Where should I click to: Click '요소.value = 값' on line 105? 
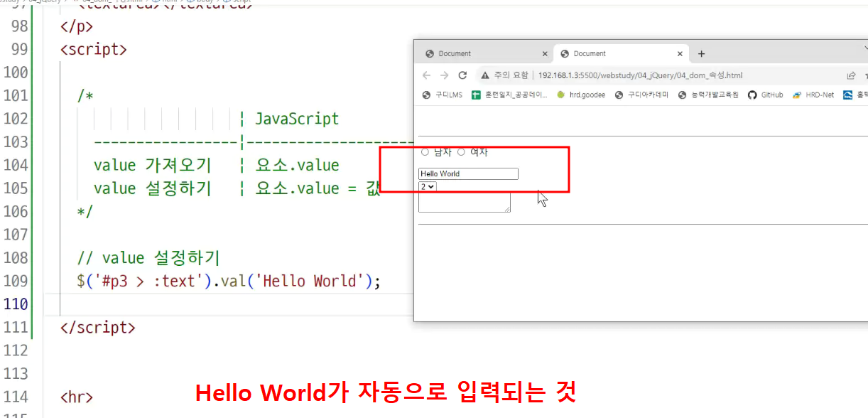tap(318, 188)
